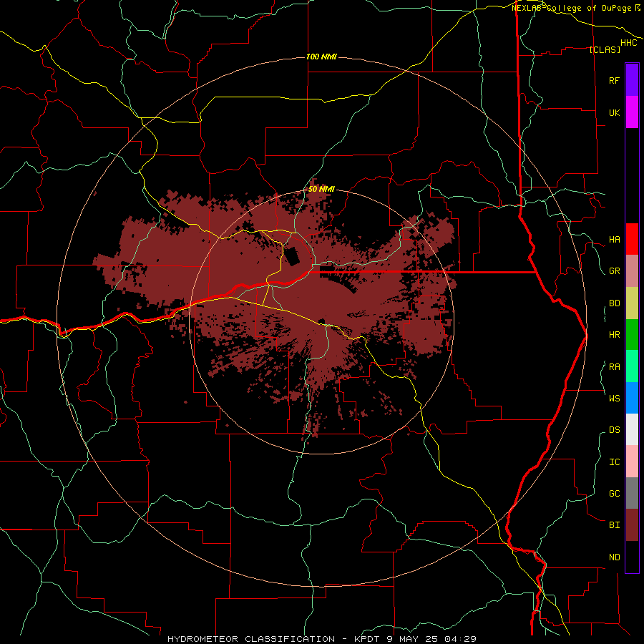Click the 100 NMI range ring label
This screenshot has width=644, height=644.
pyautogui.click(x=321, y=57)
